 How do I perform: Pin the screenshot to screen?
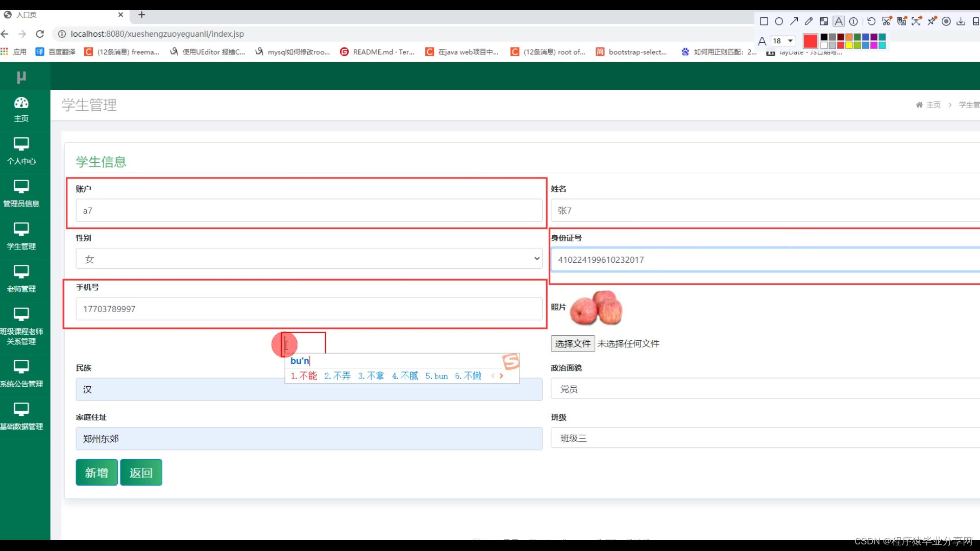point(932,21)
